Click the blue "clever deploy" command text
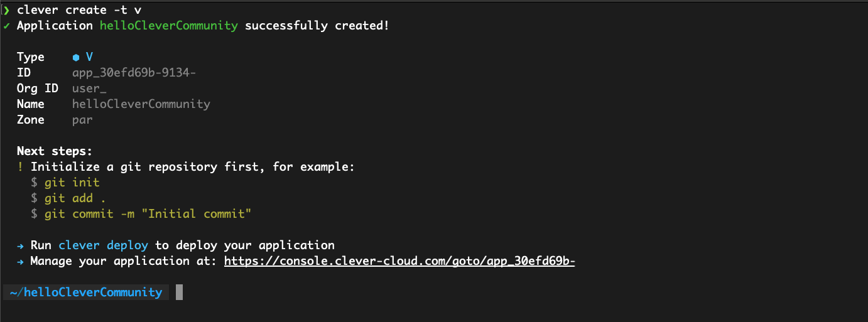The width and height of the screenshot is (868, 322). pyautogui.click(x=104, y=245)
